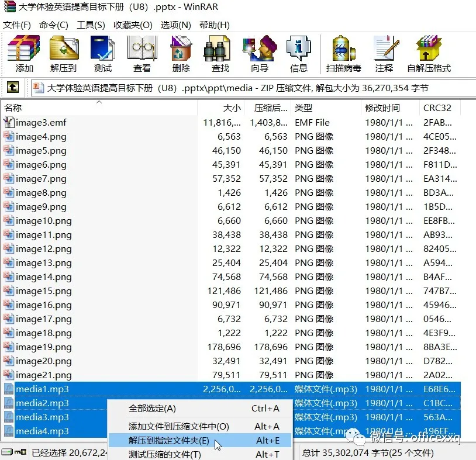
Task: Sort by the 压缩后... column header
Action: (268, 108)
